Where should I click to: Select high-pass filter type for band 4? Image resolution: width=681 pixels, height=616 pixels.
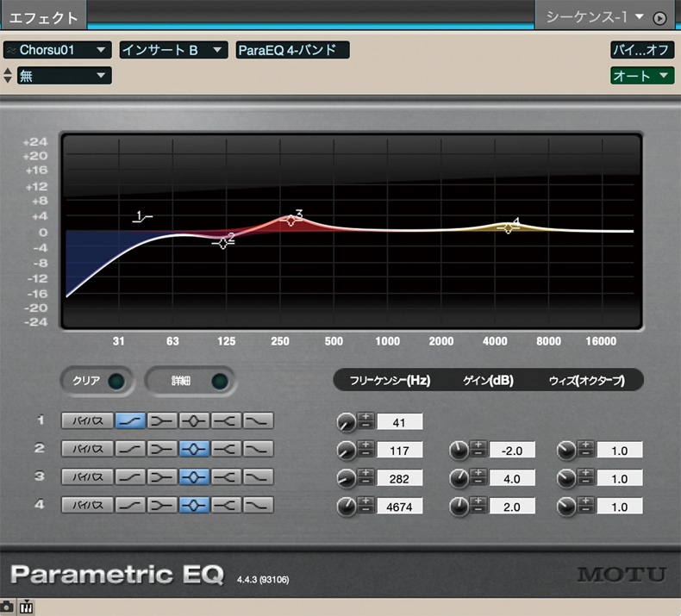click(x=130, y=505)
